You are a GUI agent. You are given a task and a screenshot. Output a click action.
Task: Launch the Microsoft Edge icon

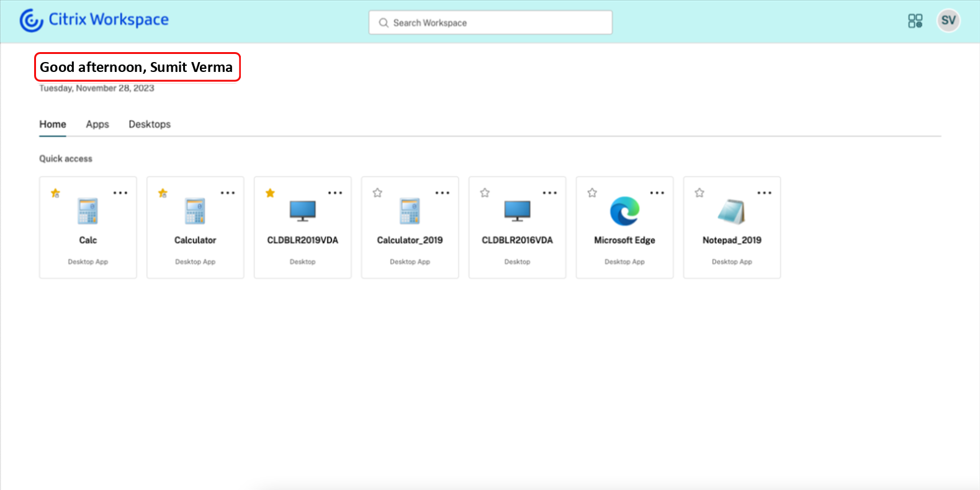click(x=625, y=211)
